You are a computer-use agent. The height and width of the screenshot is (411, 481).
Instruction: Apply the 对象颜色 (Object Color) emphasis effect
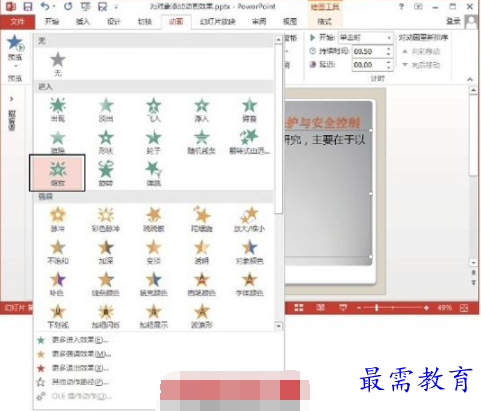tap(249, 252)
